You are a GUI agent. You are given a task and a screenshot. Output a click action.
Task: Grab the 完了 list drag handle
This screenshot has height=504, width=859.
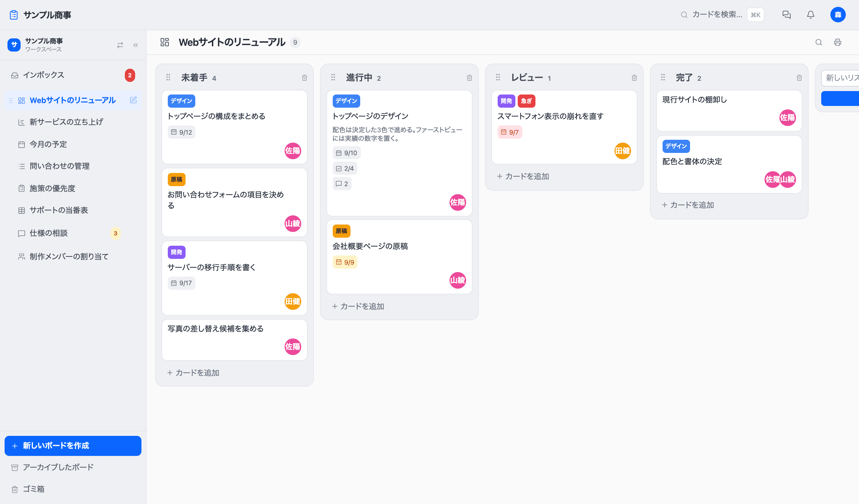[663, 77]
